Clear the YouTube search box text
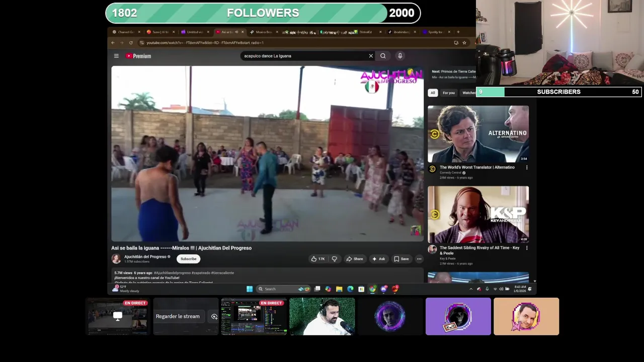The height and width of the screenshot is (362, 644). click(x=371, y=56)
